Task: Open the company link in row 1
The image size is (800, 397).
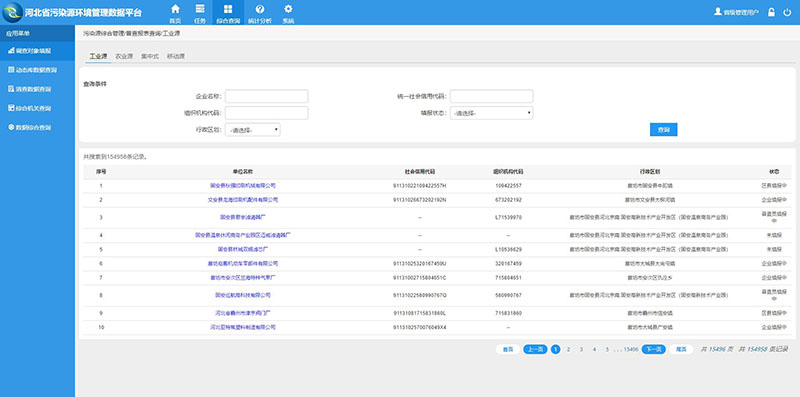Action: click(243, 186)
